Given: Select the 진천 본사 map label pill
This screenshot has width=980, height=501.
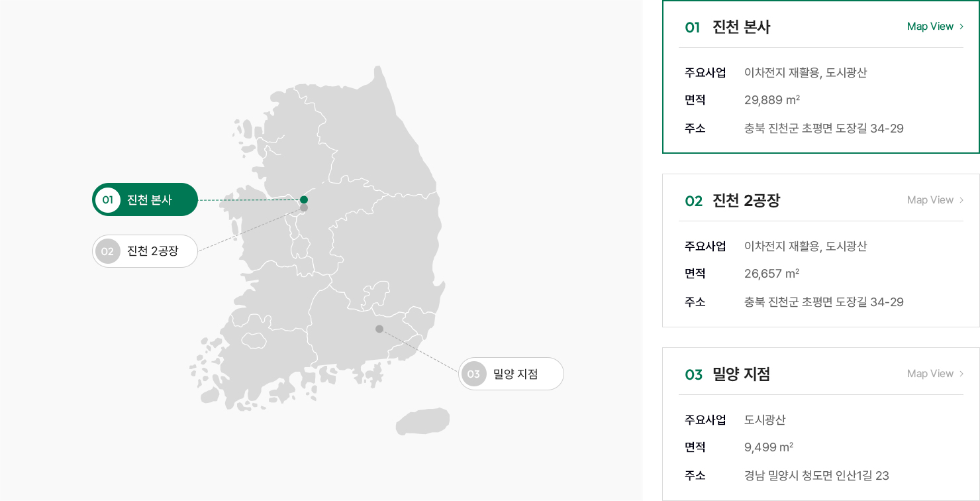Looking at the screenshot, I should (x=145, y=199).
